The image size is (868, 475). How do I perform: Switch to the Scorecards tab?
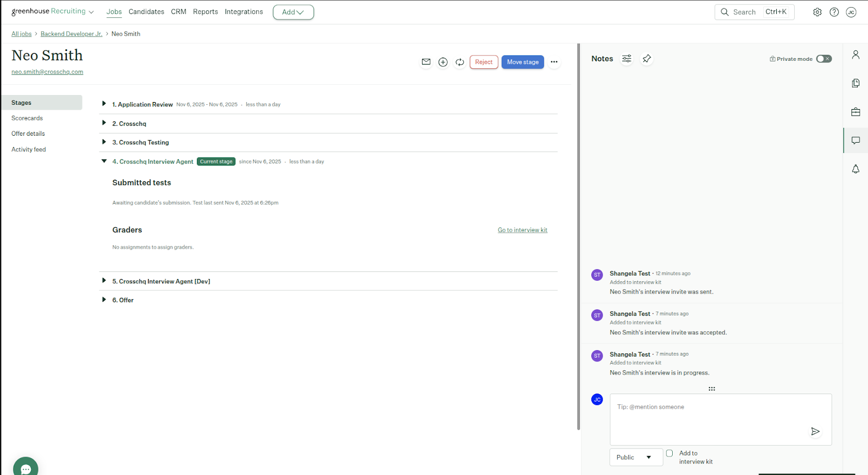tap(27, 118)
